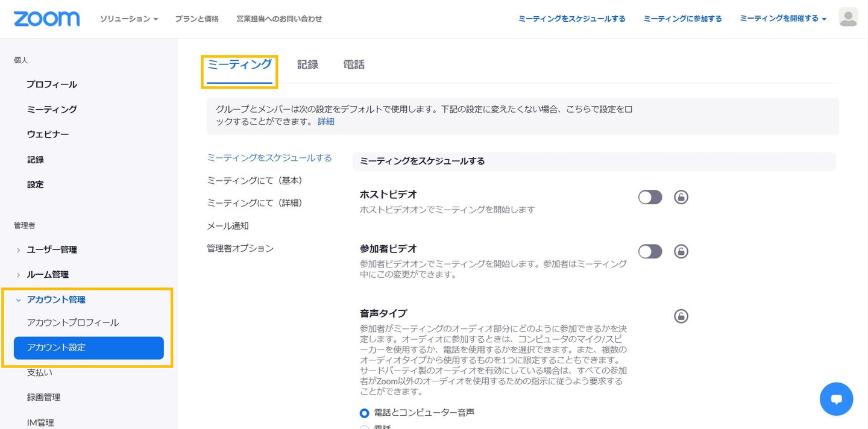Expand ルーム管理 in the sidebar
The width and height of the screenshot is (868, 429).
[x=48, y=274]
